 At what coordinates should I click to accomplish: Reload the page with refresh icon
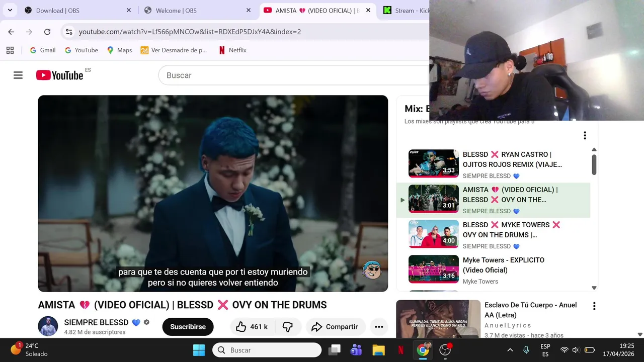pyautogui.click(x=47, y=32)
